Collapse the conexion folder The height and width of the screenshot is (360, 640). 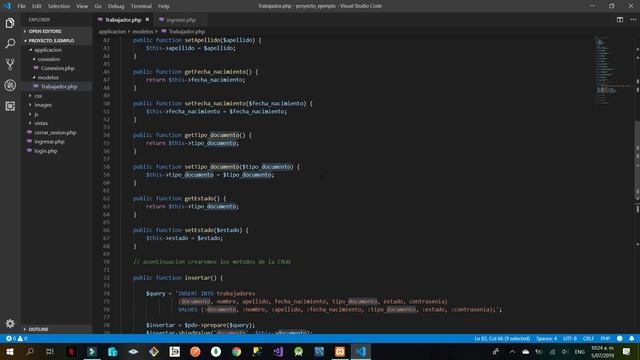tap(56, 59)
